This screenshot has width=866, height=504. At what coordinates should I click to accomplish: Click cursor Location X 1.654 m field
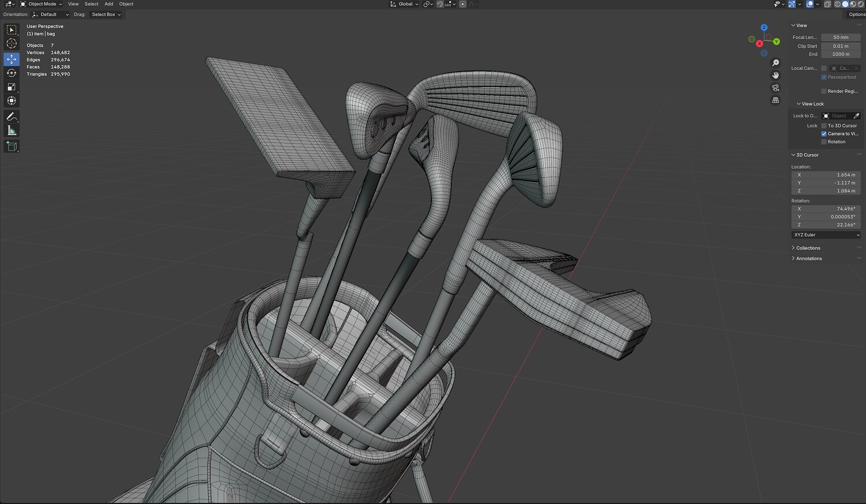pos(826,175)
